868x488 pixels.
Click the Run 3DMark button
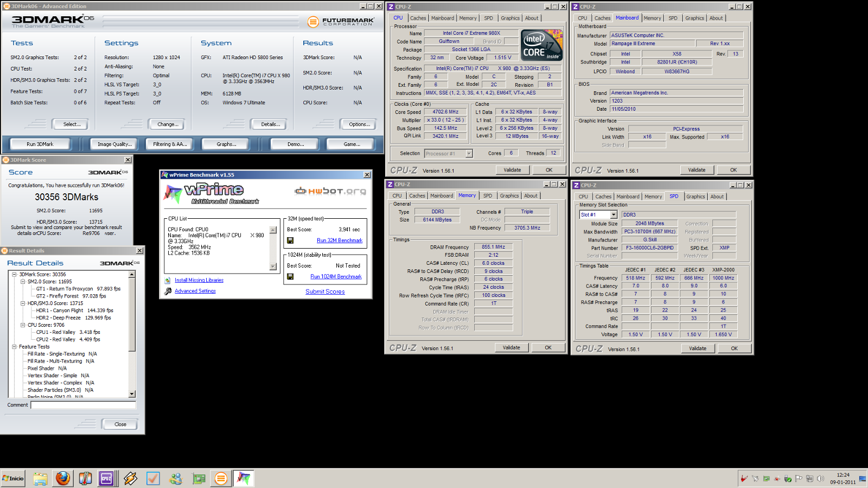tap(40, 144)
